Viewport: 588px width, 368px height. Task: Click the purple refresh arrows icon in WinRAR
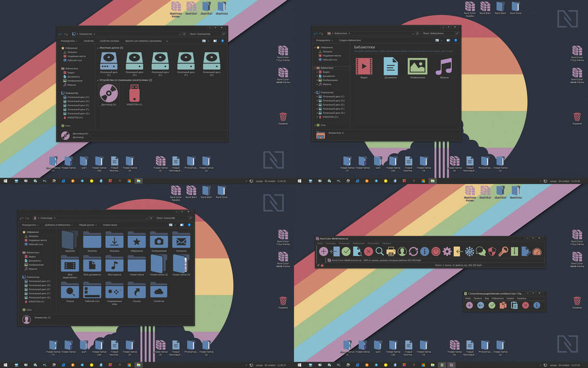pos(413,251)
